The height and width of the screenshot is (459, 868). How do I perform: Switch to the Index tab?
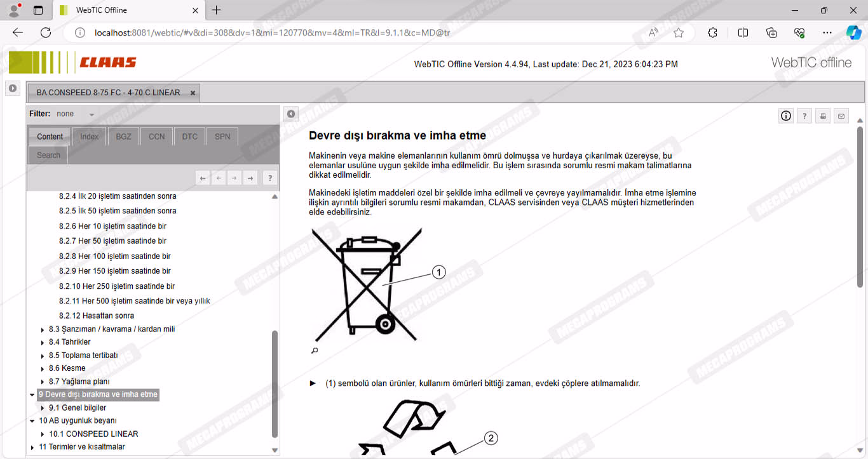89,136
